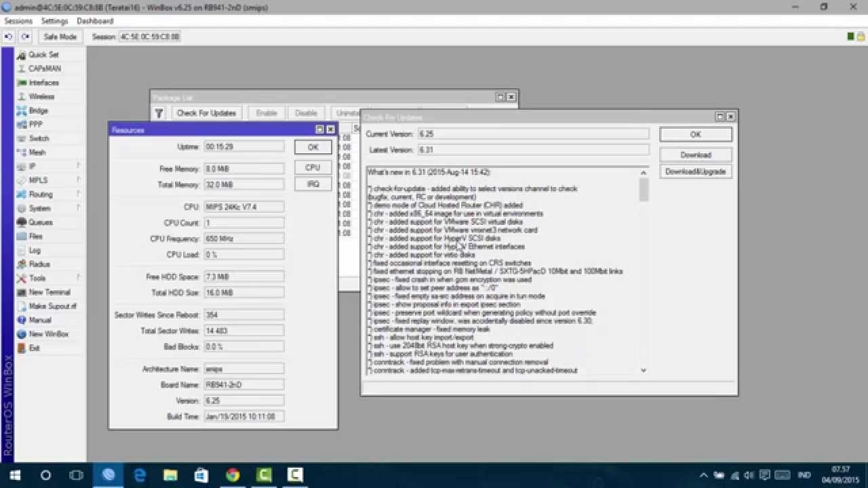This screenshot has height=488, width=868.
Task: Click the filter icon in Package List
Action: pos(159,113)
